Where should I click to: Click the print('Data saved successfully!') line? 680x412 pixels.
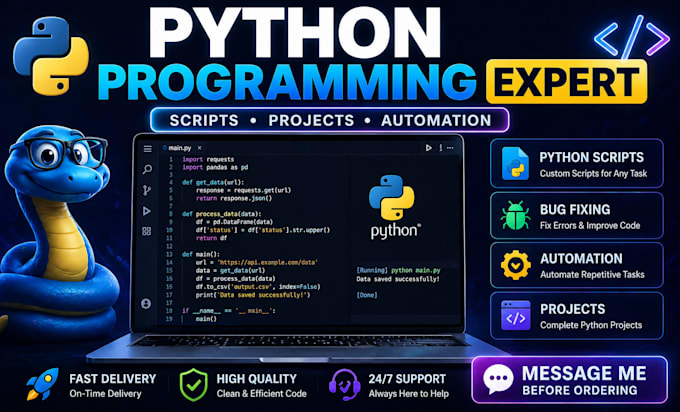click(253, 295)
